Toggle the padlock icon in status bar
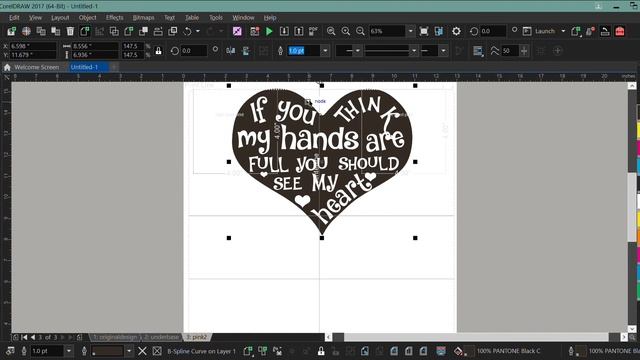 [x=321, y=351]
